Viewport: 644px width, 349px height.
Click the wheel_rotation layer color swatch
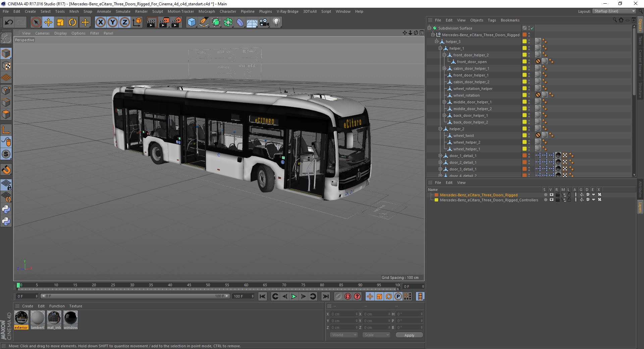(x=524, y=95)
